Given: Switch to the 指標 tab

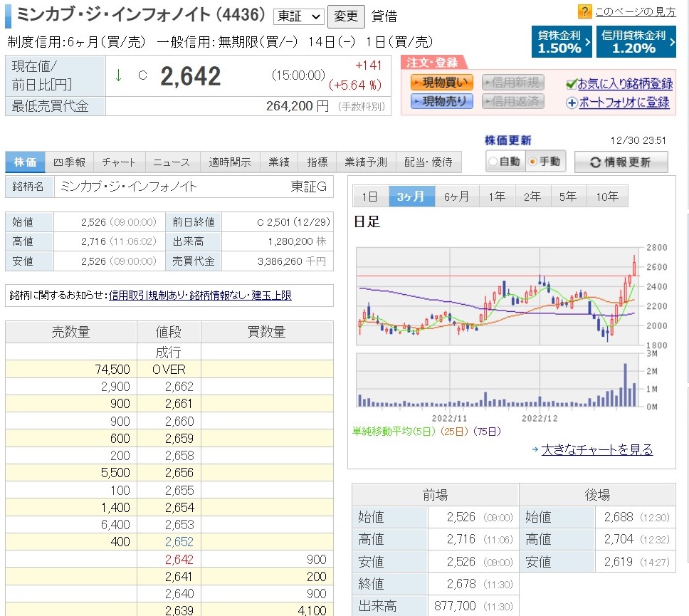Looking at the screenshot, I should 317,162.
